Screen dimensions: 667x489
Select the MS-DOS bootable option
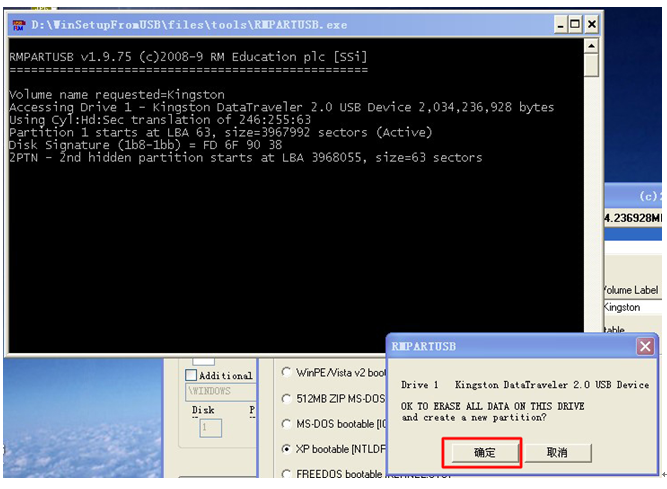pyautogui.click(x=286, y=424)
